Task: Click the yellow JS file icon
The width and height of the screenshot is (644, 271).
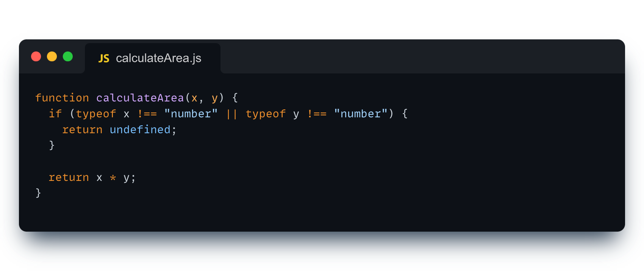Action: [x=104, y=58]
